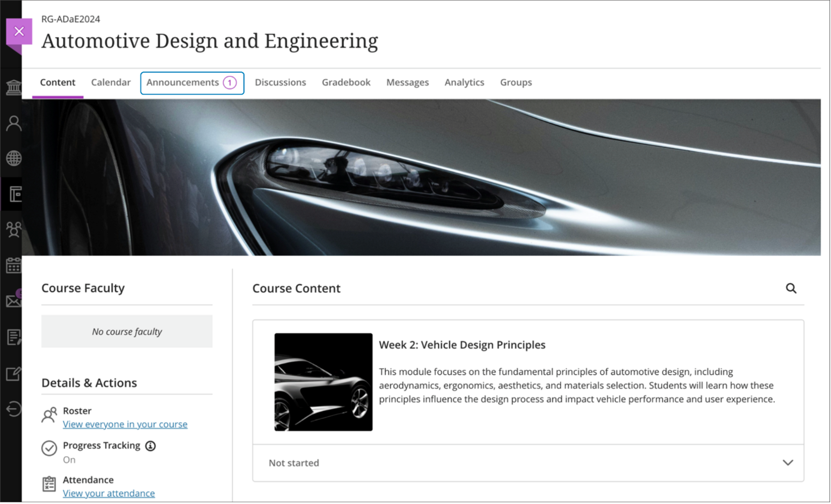Open the Gradebook section
The width and height of the screenshot is (831, 504).
pos(346,83)
